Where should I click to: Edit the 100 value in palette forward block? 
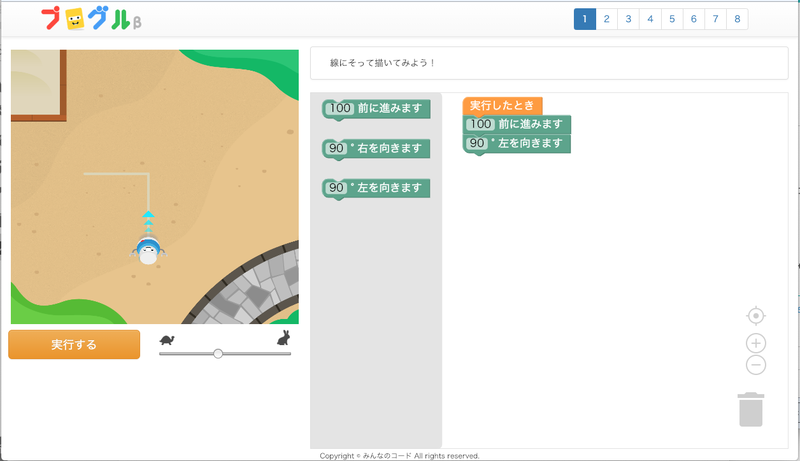pyautogui.click(x=340, y=108)
